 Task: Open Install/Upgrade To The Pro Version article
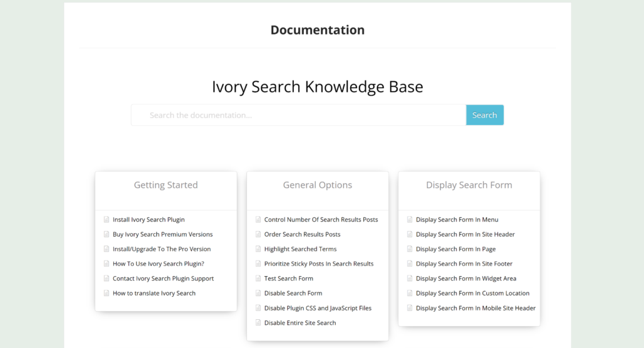[161, 249]
